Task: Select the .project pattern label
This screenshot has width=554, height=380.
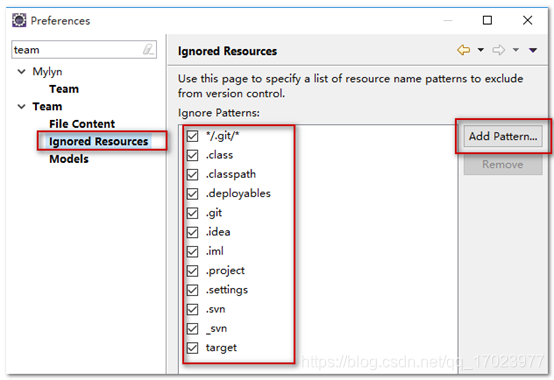Action: [x=225, y=271]
